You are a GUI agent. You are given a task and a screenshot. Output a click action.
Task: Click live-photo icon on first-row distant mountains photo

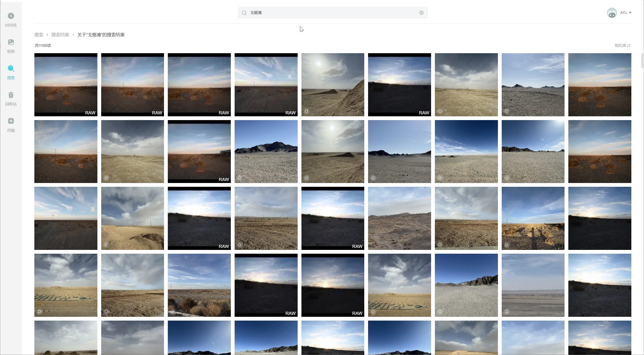click(507, 111)
